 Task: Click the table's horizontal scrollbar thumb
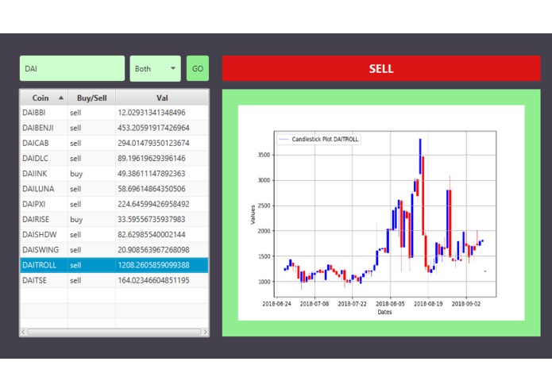[114, 332]
